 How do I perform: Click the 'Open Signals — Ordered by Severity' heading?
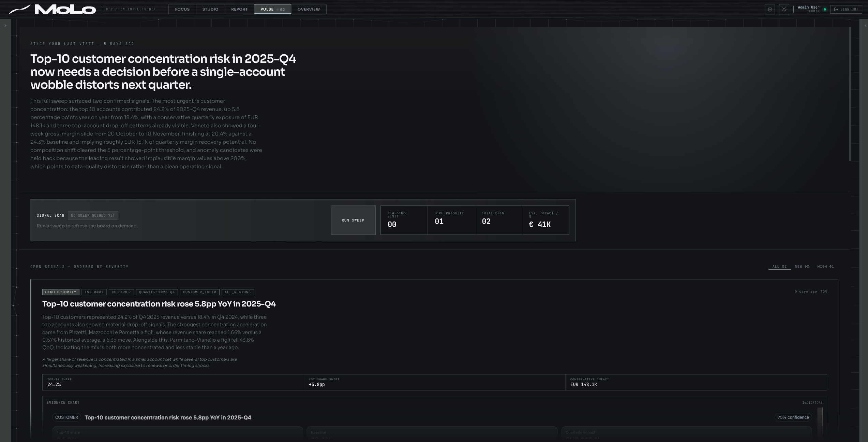coord(79,267)
